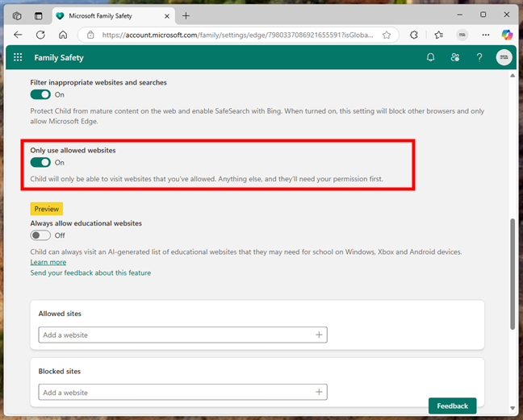The image size is (523, 420).
Task: Open the Microsoft app launcher grid
Action: pyautogui.click(x=18, y=57)
